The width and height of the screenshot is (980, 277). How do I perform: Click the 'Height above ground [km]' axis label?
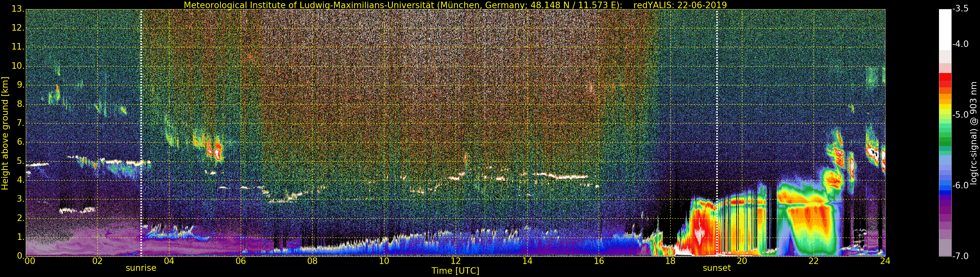(5, 133)
